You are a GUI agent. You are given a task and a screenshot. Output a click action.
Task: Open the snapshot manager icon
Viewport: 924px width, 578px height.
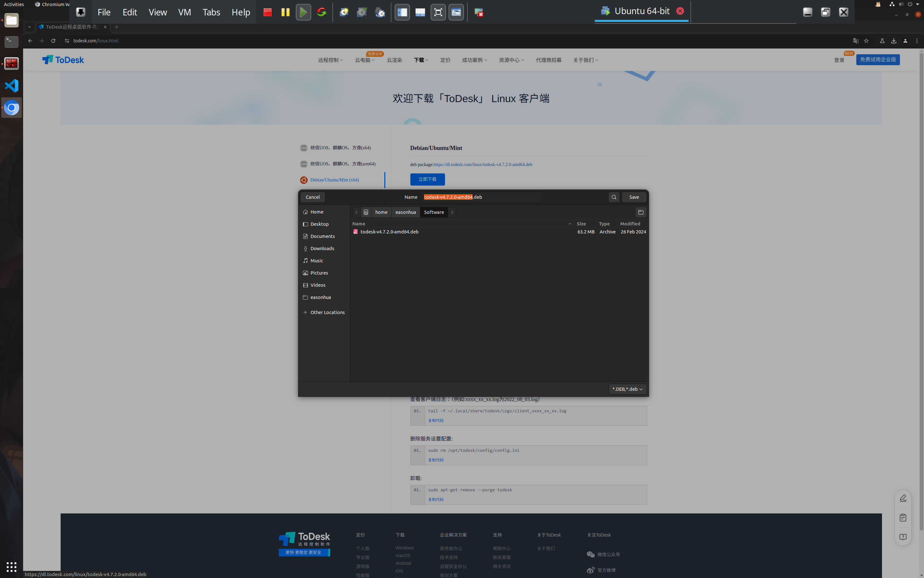point(380,12)
